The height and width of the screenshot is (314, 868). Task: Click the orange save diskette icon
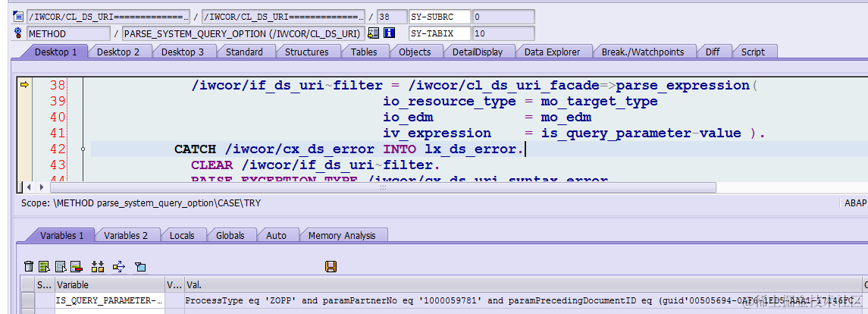(x=331, y=267)
